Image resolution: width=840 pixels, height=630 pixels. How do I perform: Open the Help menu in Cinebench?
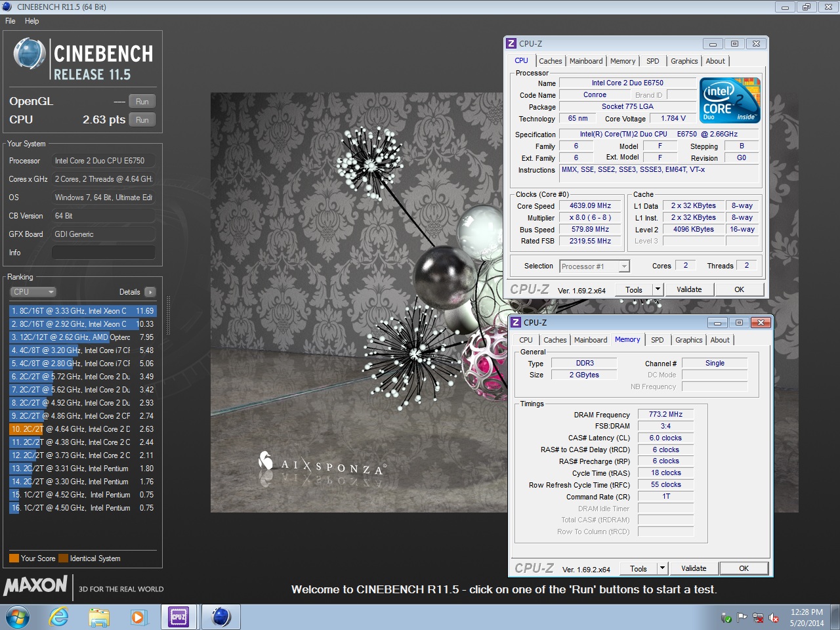tap(31, 21)
